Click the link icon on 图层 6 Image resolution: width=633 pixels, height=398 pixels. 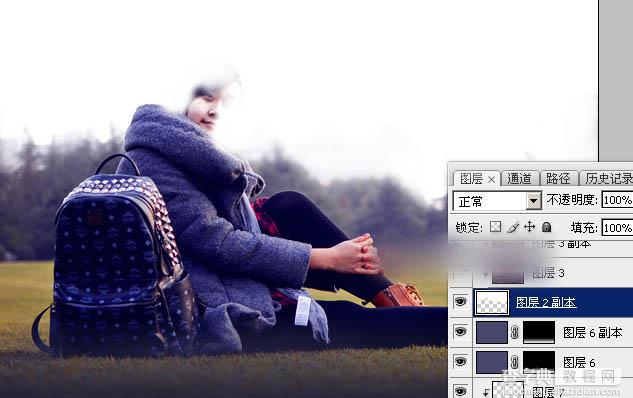515,362
